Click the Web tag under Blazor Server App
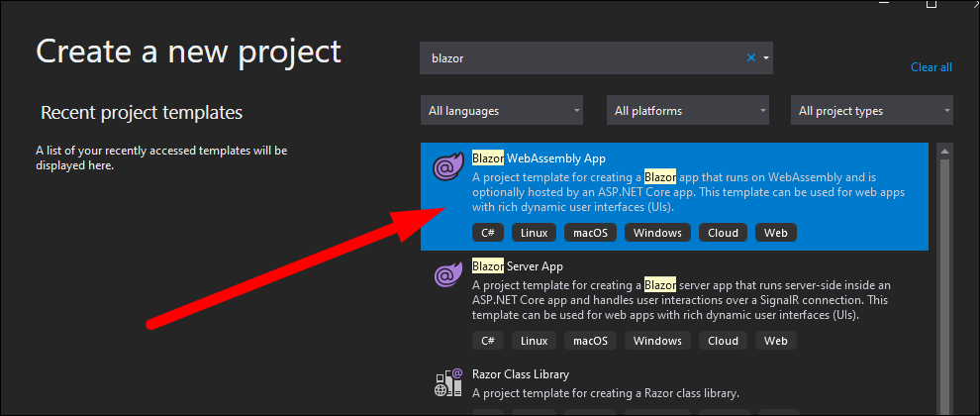980x416 pixels. 776,341
